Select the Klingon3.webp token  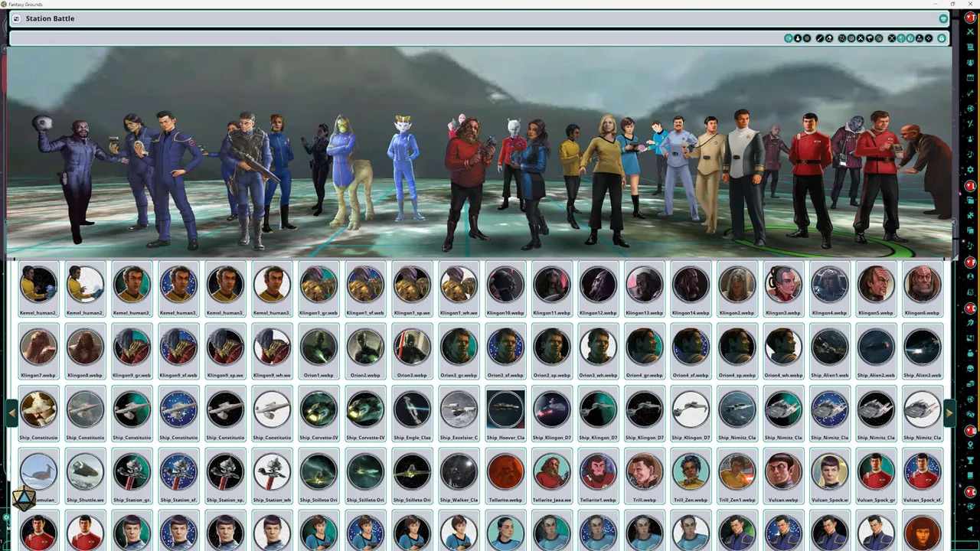click(783, 289)
